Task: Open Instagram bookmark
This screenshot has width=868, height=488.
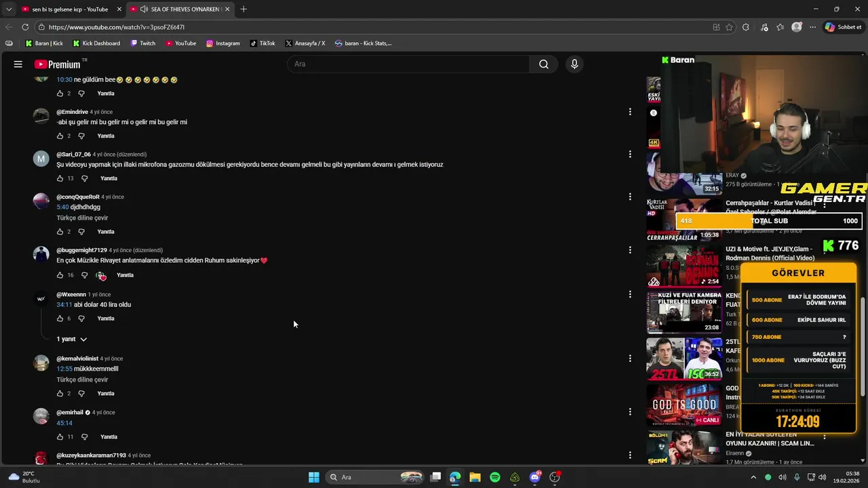Action: pyautogui.click(x=223, y=43)
